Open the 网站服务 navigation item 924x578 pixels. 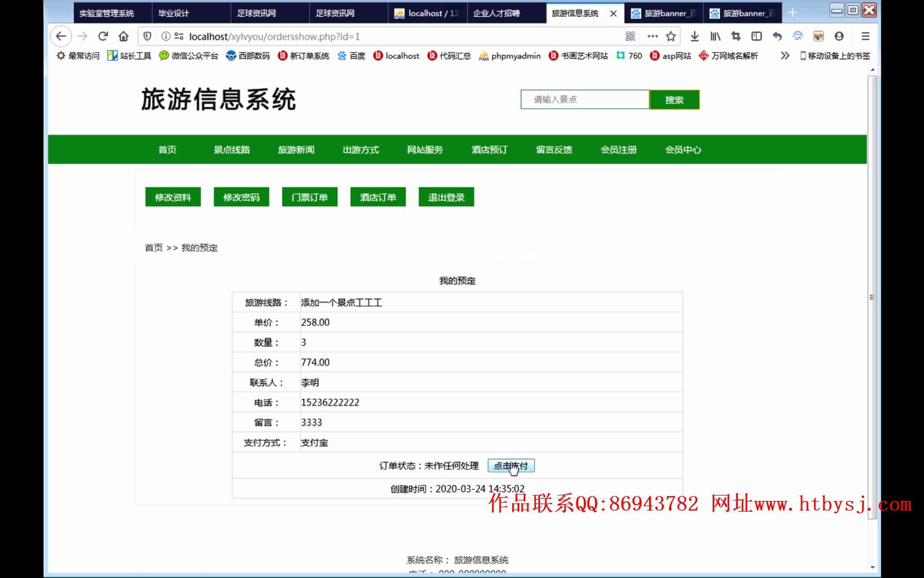(425, 150)
